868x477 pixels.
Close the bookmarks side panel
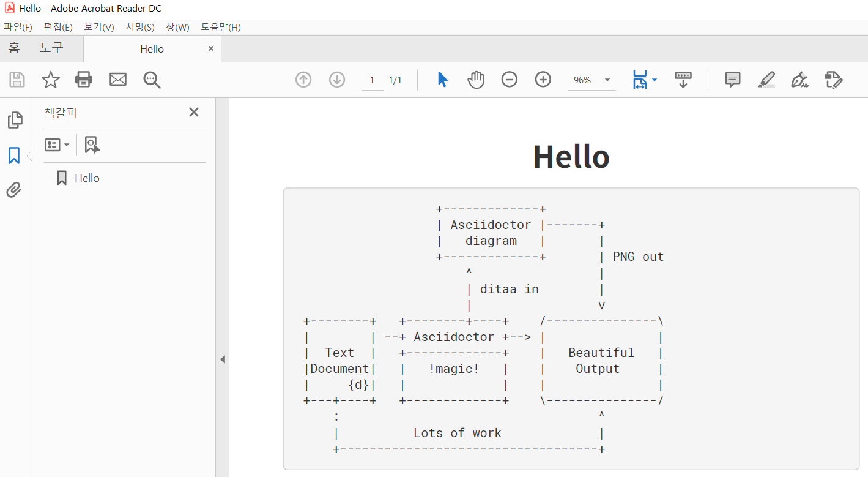(x=194, y=112)
